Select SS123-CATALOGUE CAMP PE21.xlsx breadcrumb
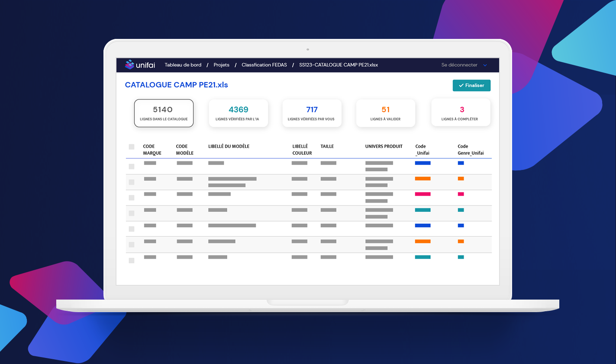Viewport: 616px width, 364px height. pos(339,65)
